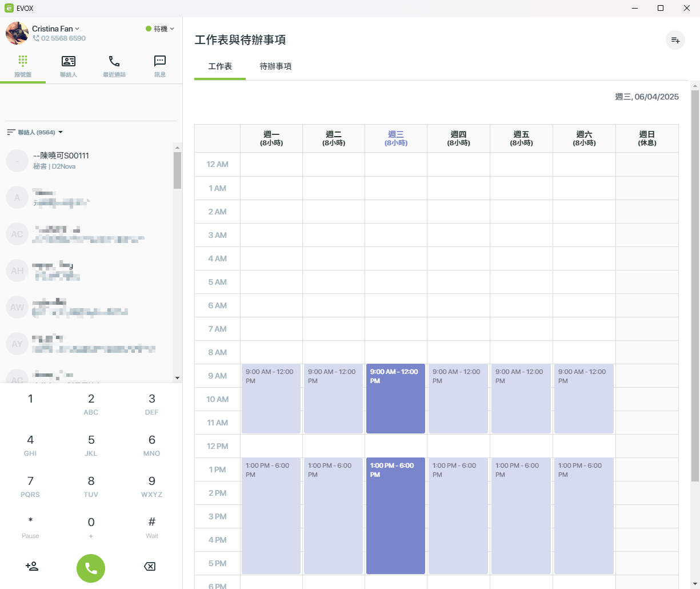Screen dimensions: 700x589
Task: Open Wednesday 9:00 AM - 12:00 PM shift
Action: [x=395, y=399]
